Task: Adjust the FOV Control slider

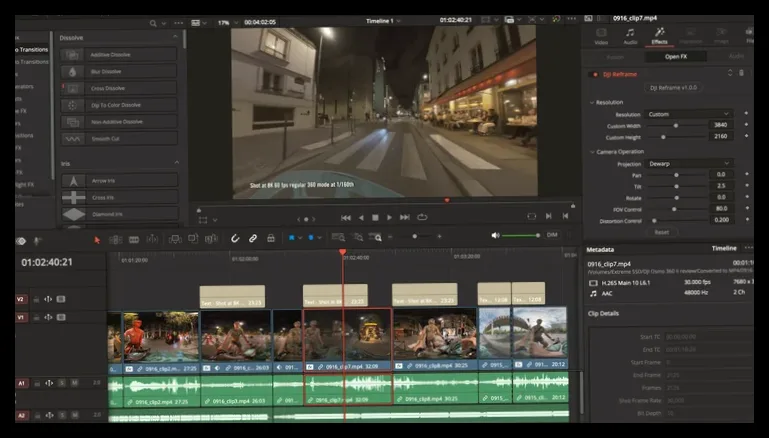Action: coord(675,209)
